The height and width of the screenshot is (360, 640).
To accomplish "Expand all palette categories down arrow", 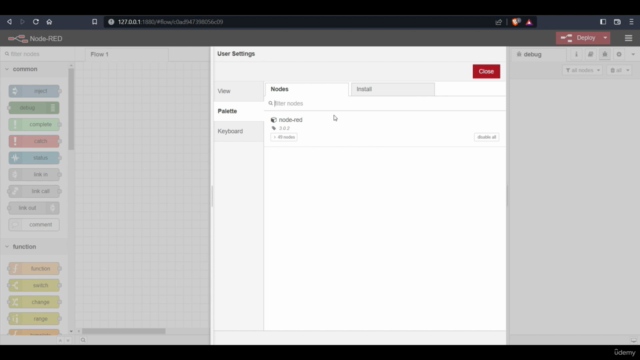I will tap(68, 340).
